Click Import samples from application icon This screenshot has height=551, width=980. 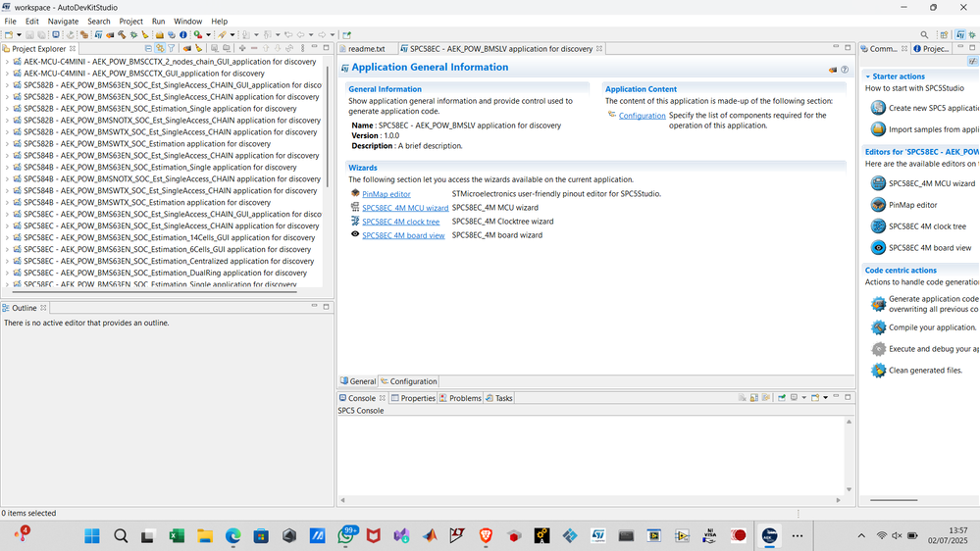click(878, 129)
